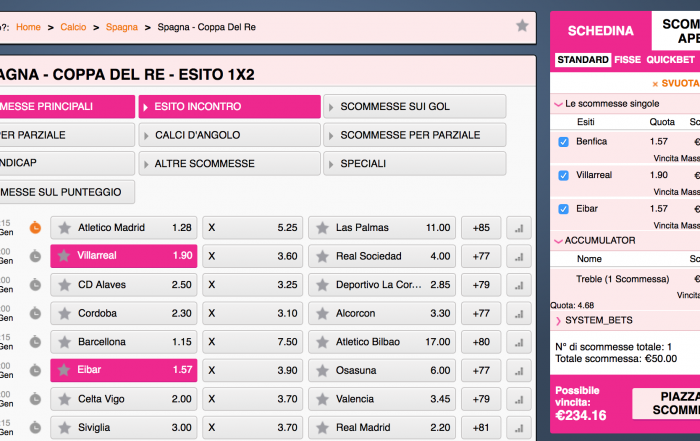This screenshot has width=700, height=441.
Task: Click the star icon beside Las Palmas
Action: (322, 228)
